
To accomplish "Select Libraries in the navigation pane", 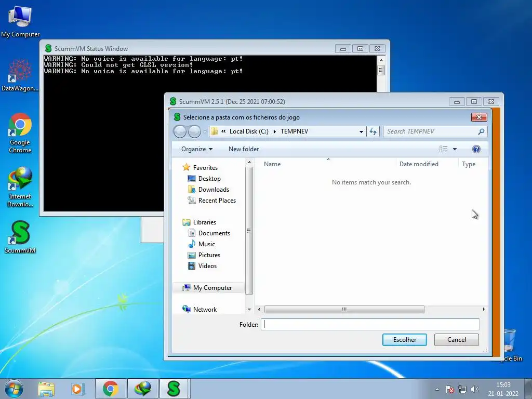I will [204, 222].
